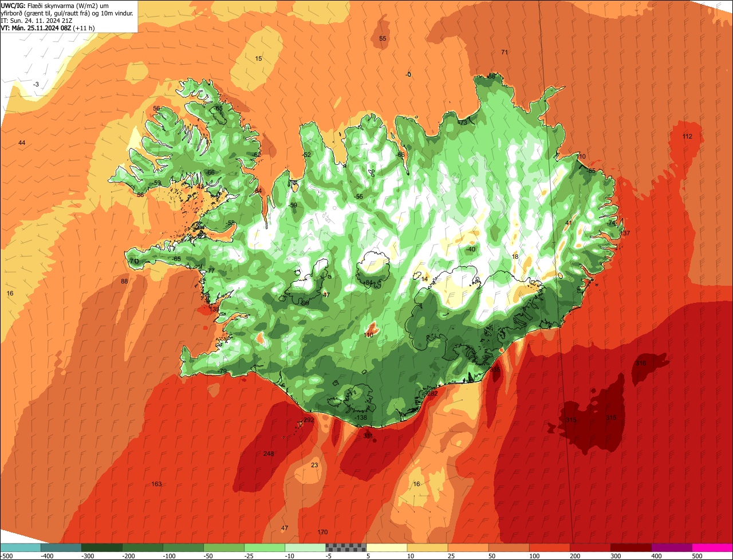Pick the legend swatch between -50 and -25
The height and width of the screenshot is (560, 733).
[223, 547]
